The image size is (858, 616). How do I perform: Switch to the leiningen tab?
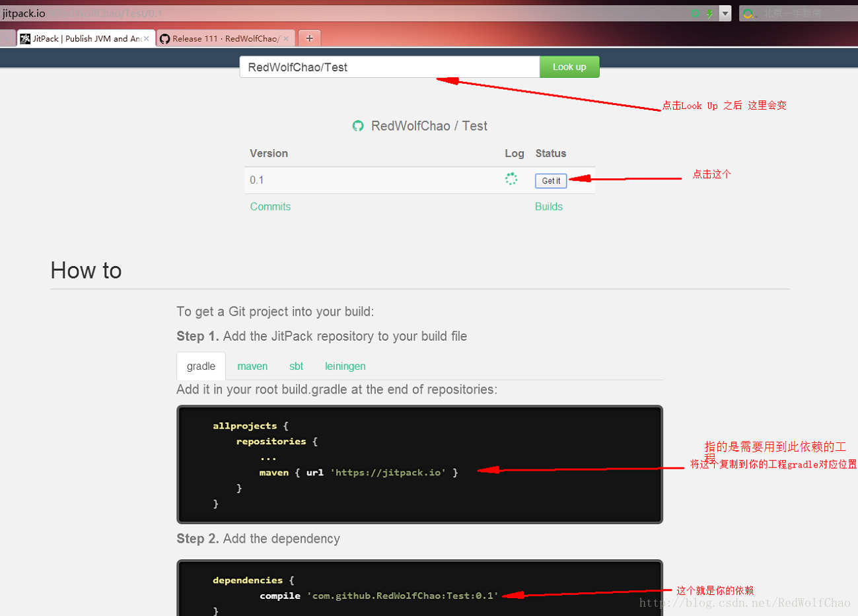click(345, 366)
